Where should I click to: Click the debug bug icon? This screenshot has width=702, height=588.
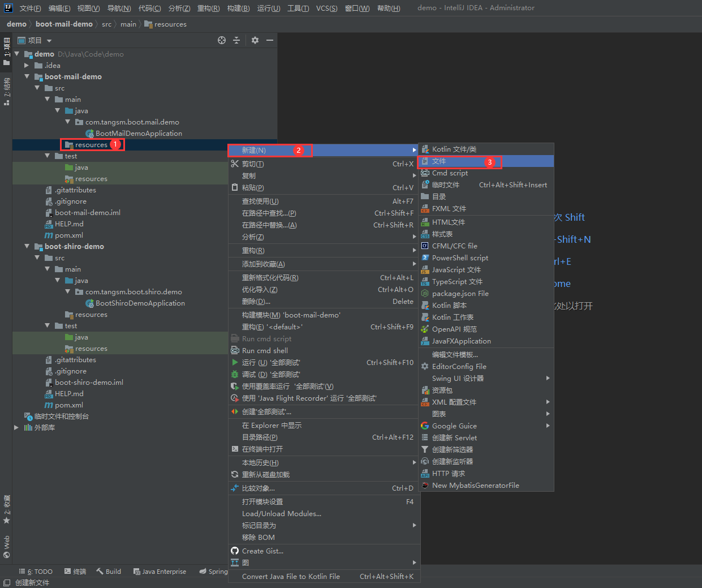[235, 374]
